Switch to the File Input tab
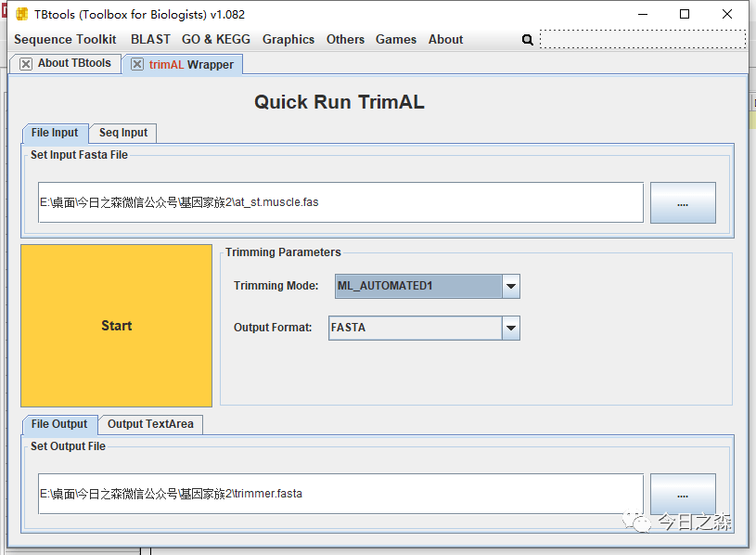 click(55, 133)
